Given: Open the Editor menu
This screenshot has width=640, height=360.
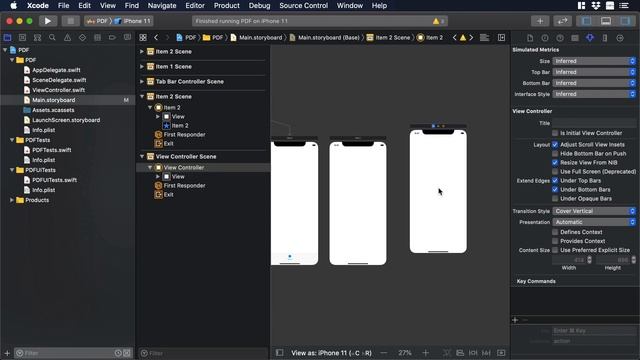Looking at the screenshot, I should (195, 6).
